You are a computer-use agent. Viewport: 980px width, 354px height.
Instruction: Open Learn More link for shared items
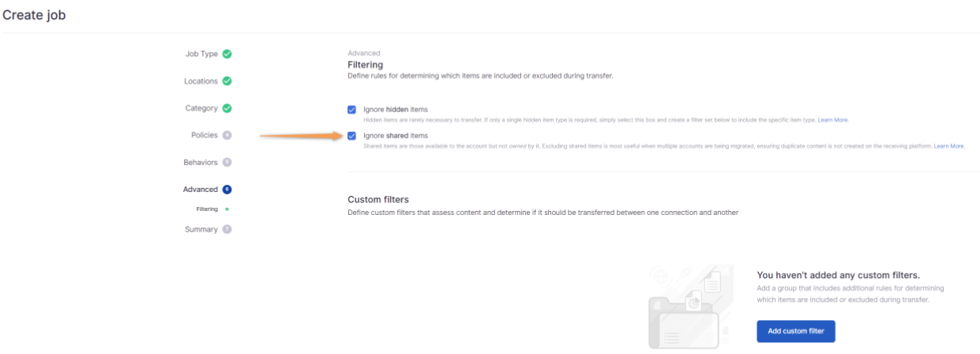(949, 146)
